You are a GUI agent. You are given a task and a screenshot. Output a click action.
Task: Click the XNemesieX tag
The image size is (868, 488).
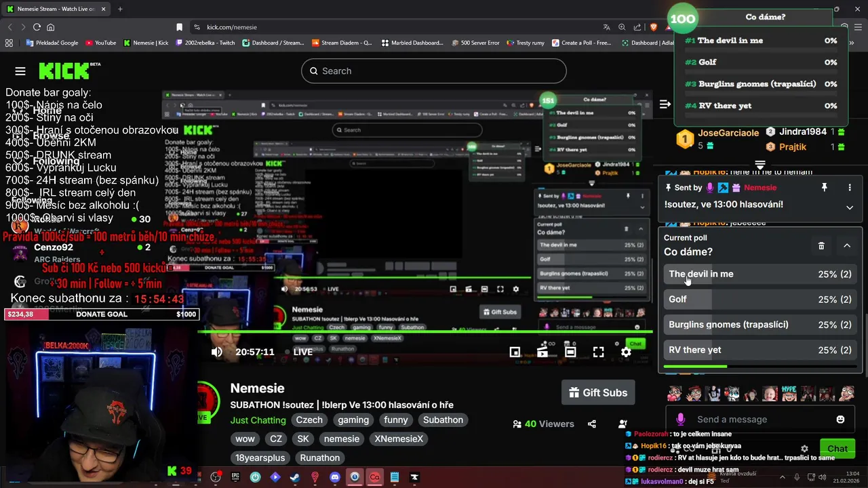coord(399,439)
